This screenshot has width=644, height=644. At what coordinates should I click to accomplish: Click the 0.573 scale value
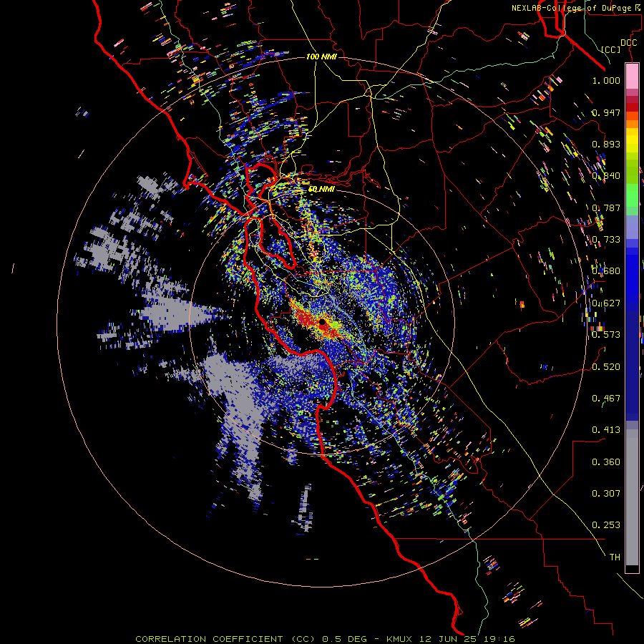coord(606,335)
